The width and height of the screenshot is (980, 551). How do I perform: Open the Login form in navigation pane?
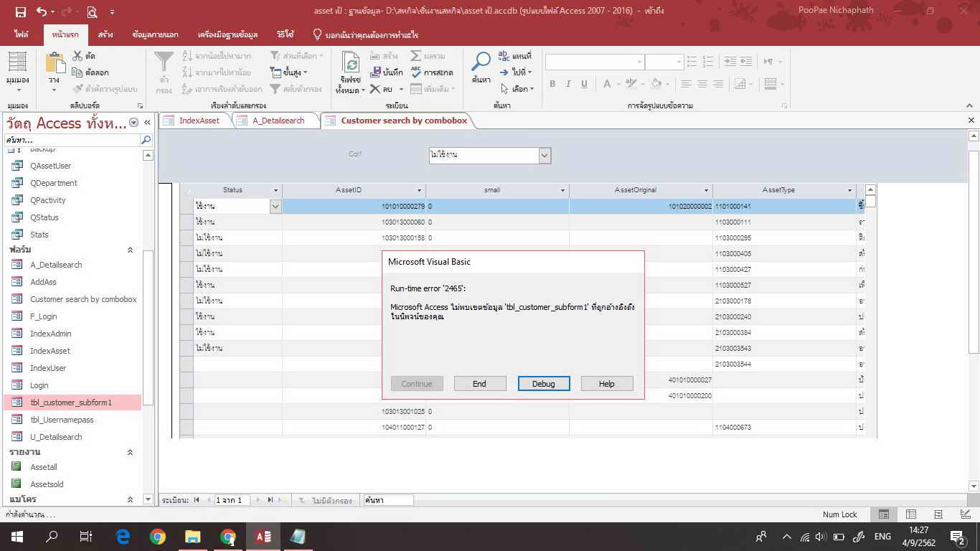point(39,385)
